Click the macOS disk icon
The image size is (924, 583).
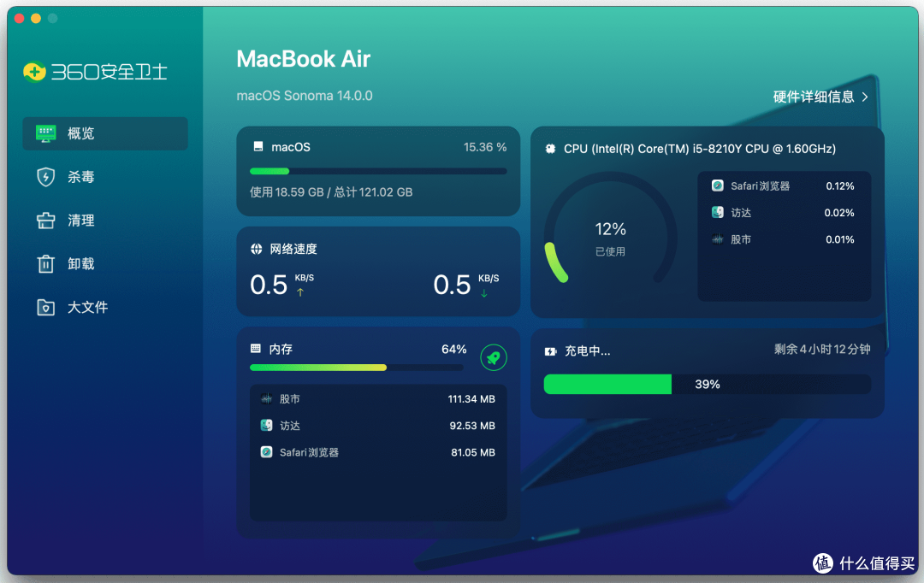pyautogui.click(x=258, y=147)
